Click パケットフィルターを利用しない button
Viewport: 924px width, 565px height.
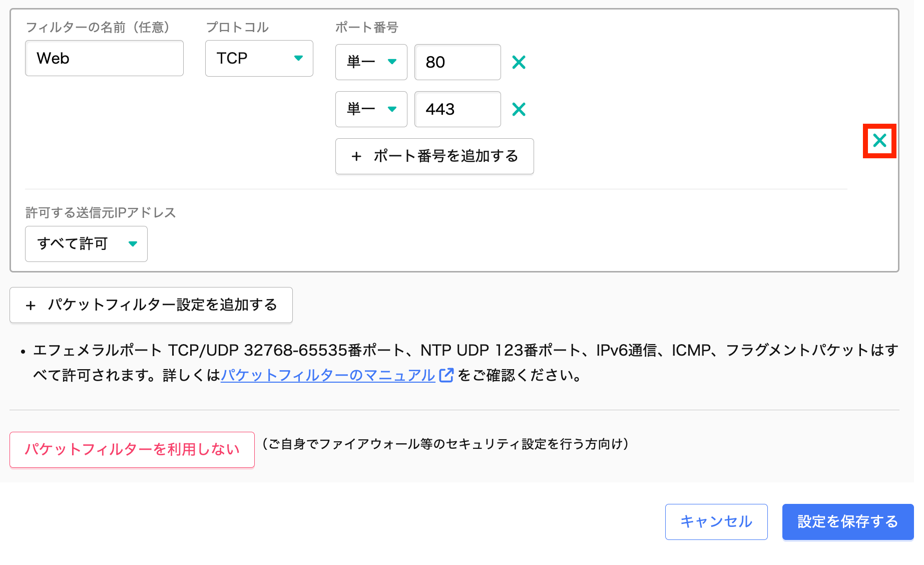[132, 449]
